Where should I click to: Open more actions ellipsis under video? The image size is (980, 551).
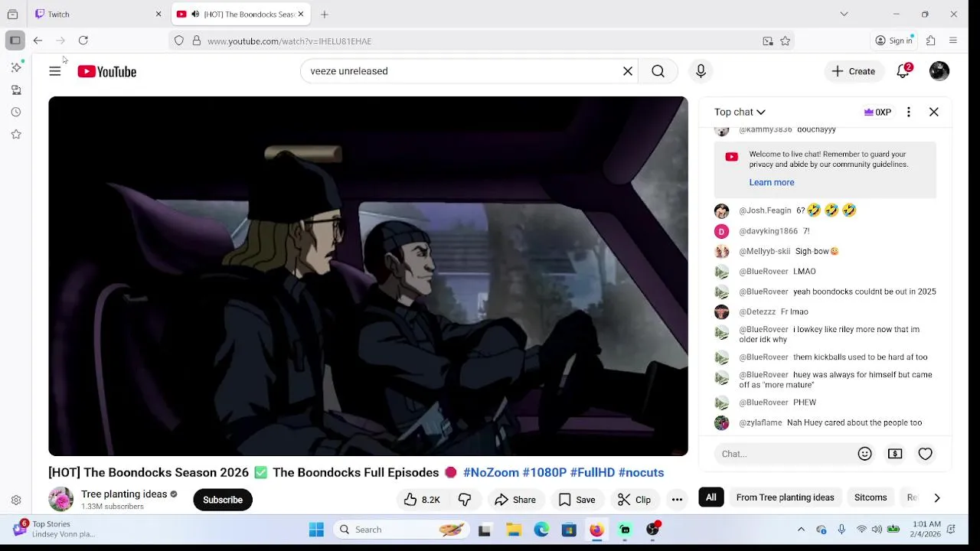[677, 500]
